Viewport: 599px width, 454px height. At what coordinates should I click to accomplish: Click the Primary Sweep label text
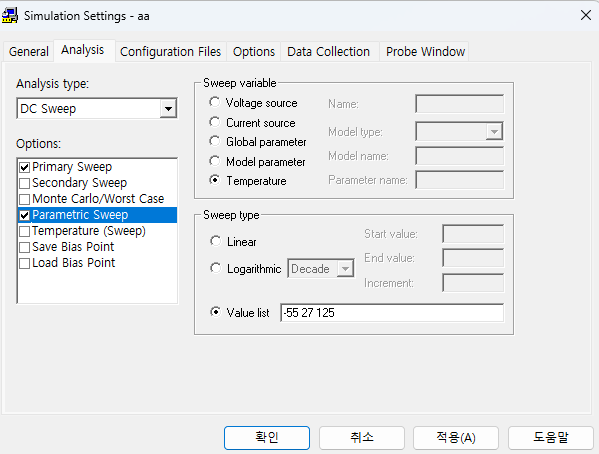(x=72, y=167)
